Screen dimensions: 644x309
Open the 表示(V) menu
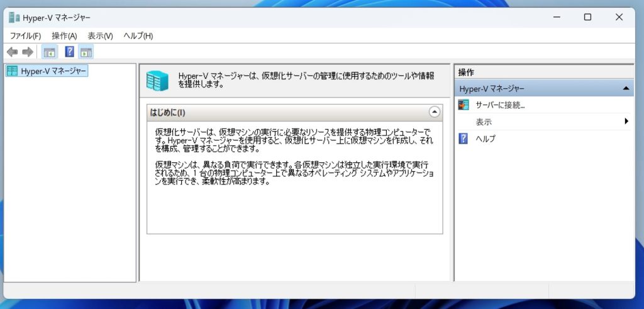pos(100,36)
